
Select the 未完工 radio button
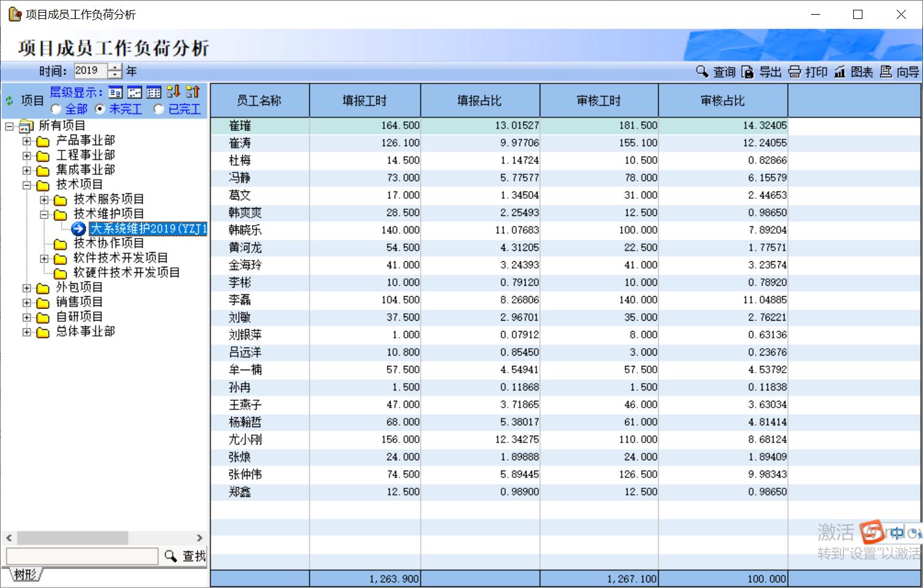click(x=100, y=110)
